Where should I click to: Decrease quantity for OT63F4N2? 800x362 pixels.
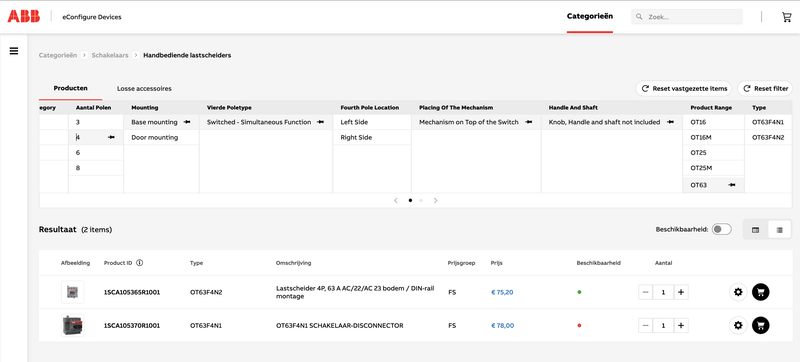click(x=645, y=292)
